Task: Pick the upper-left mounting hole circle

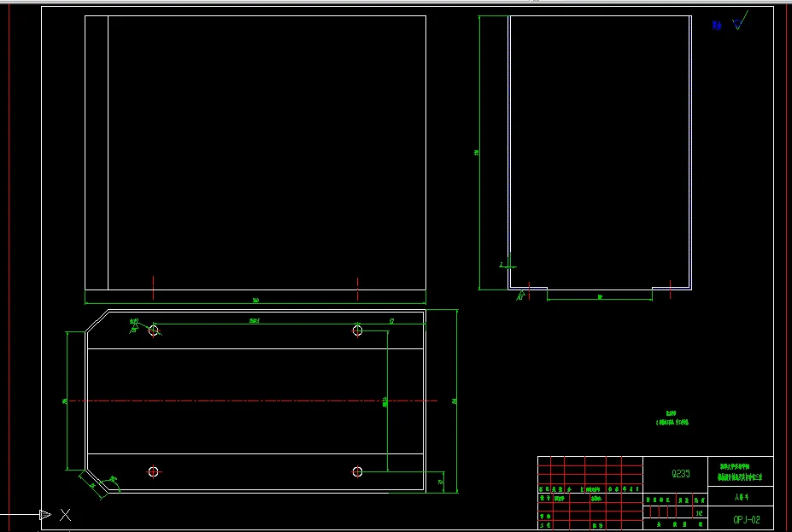Action: pyautogui.click(x=154, y=330)
